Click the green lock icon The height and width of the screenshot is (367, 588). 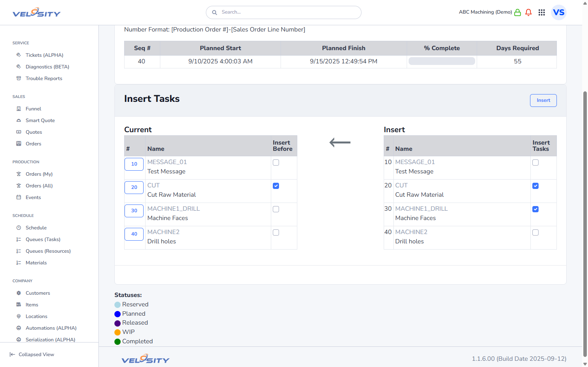click(x=517, y=12)
